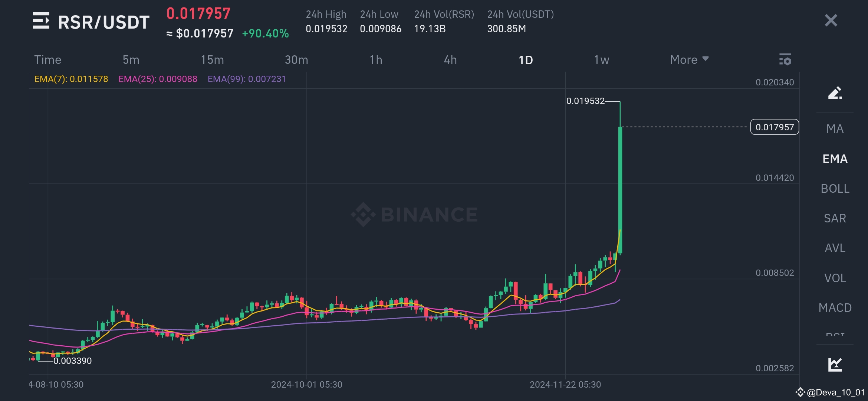Toggle the AVL indicator
868x401 pixels.
pos(835,248)
